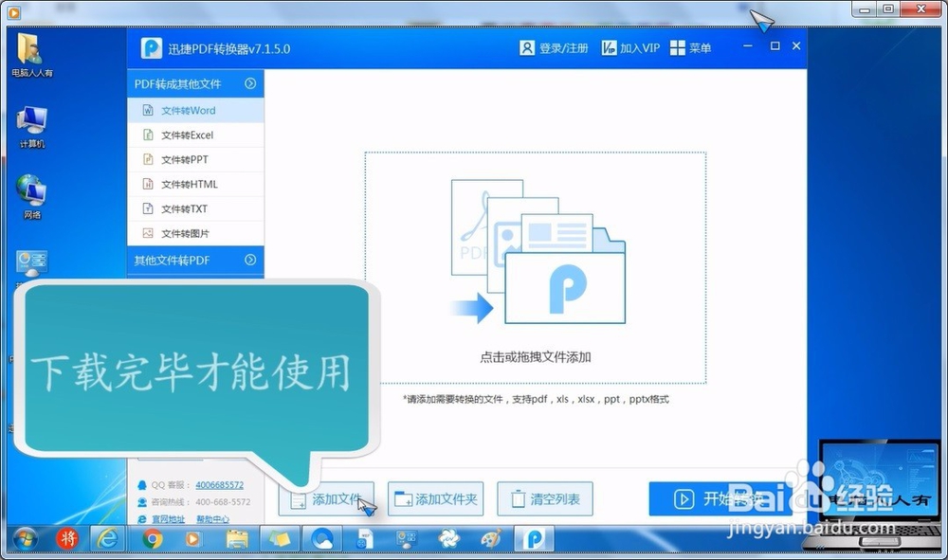Click the HTML file icon beside 文件转HTML
This screenshot has height=560, width=948.
pyautogui.click(x=148, y=184)
